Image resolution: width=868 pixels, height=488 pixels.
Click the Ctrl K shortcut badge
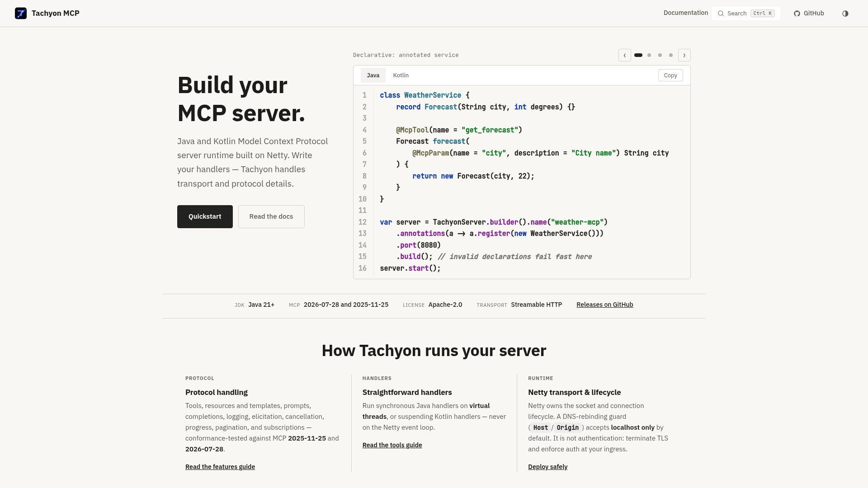(x=763, y=14)
